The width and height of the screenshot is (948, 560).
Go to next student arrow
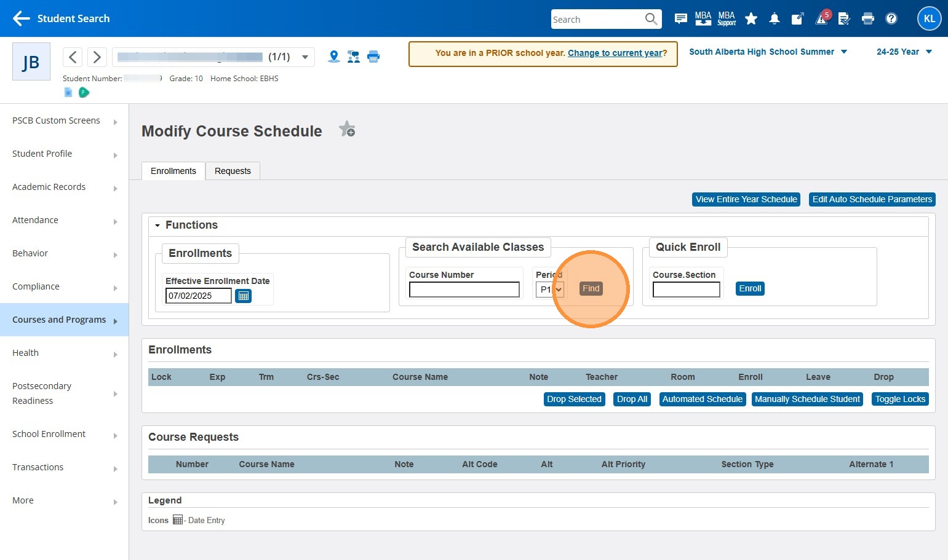point(97,57)
